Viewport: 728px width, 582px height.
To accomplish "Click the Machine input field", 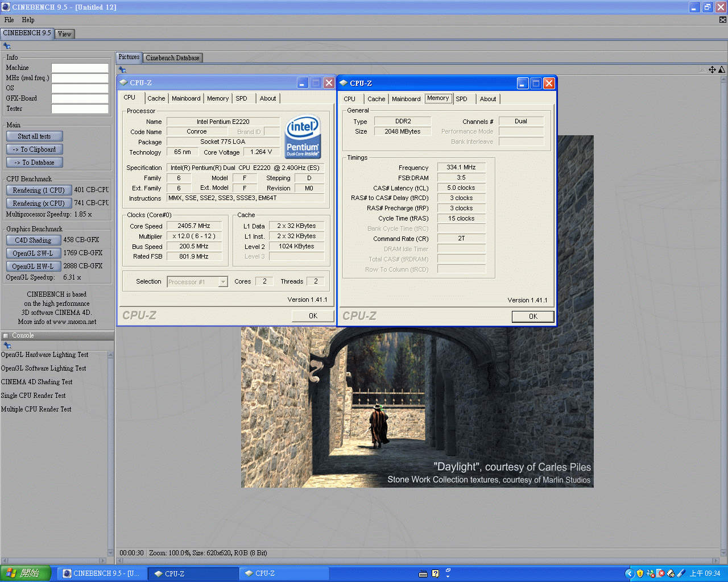I will click(80, 68).
